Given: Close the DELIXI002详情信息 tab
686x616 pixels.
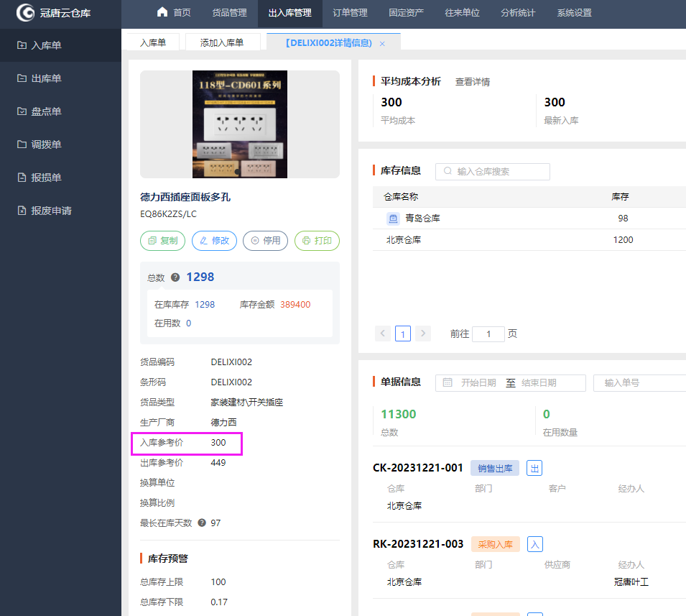Looking at the screenshot, I should point(382,44).
